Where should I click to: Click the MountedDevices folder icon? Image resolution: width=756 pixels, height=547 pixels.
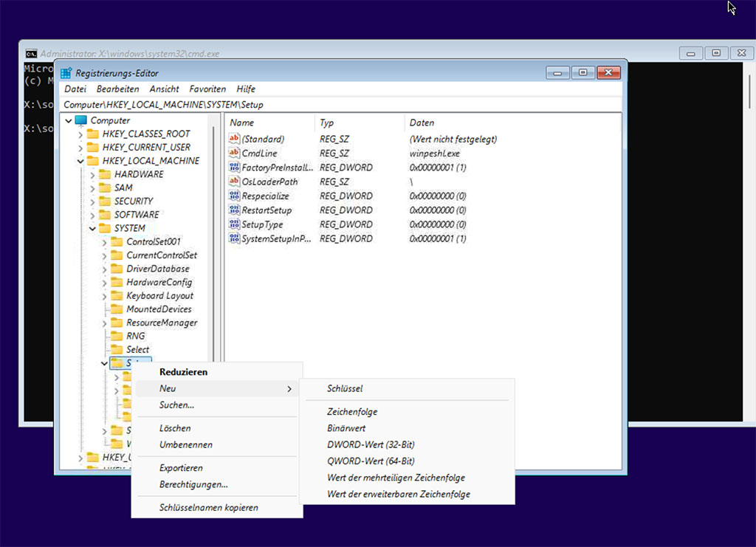[x=117, y=309]
